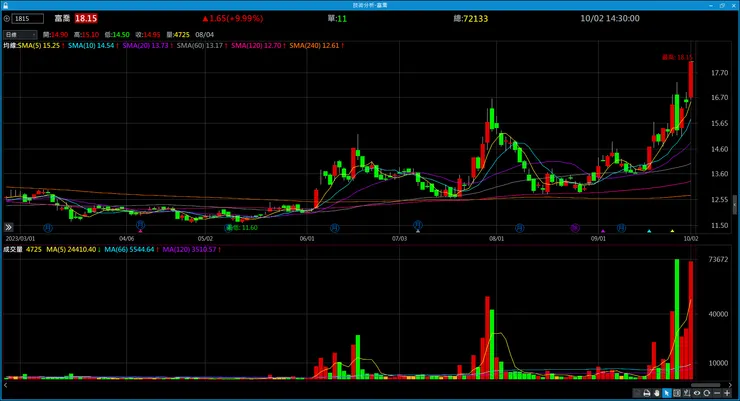Click the refresh circle icon
740x401 pixels.
point(706,393)
